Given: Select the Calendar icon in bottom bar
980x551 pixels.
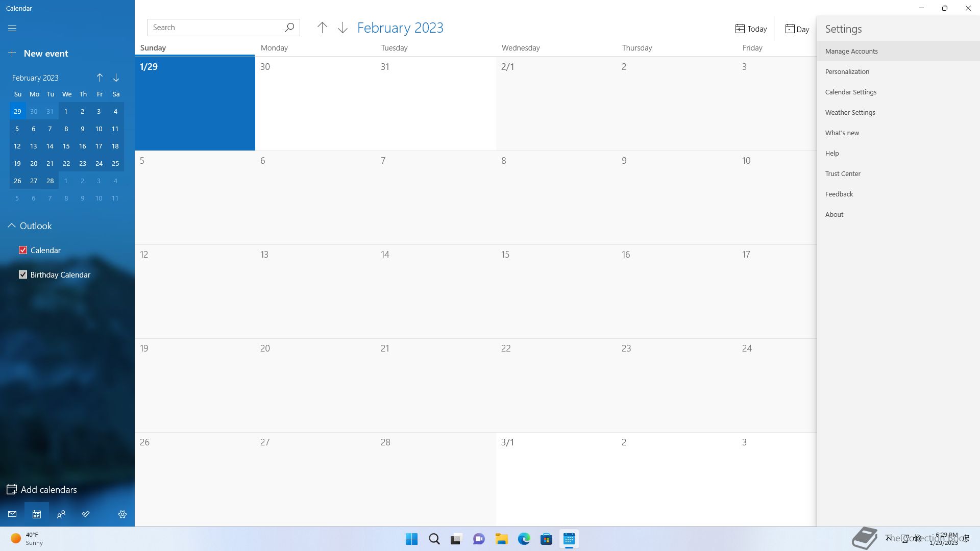Looking at the screenshot, I should 37,514.
